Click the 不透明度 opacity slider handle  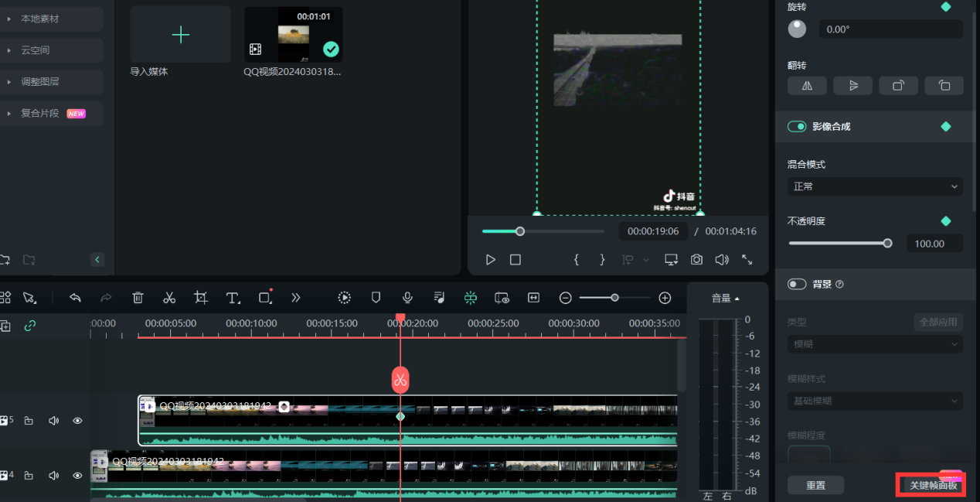point(887,243)
